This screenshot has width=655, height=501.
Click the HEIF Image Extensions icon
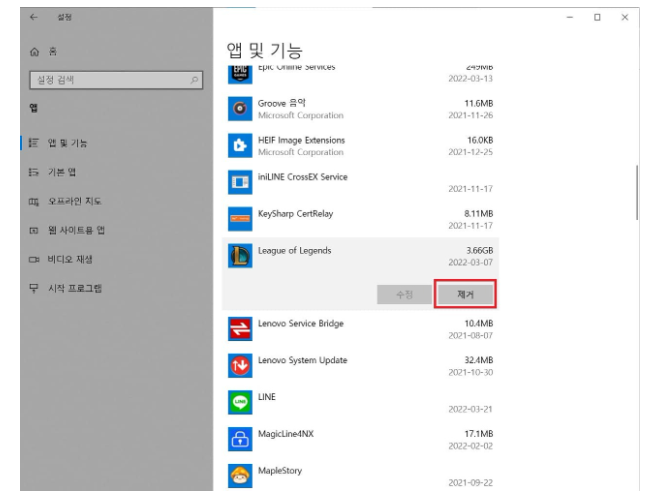240,145
